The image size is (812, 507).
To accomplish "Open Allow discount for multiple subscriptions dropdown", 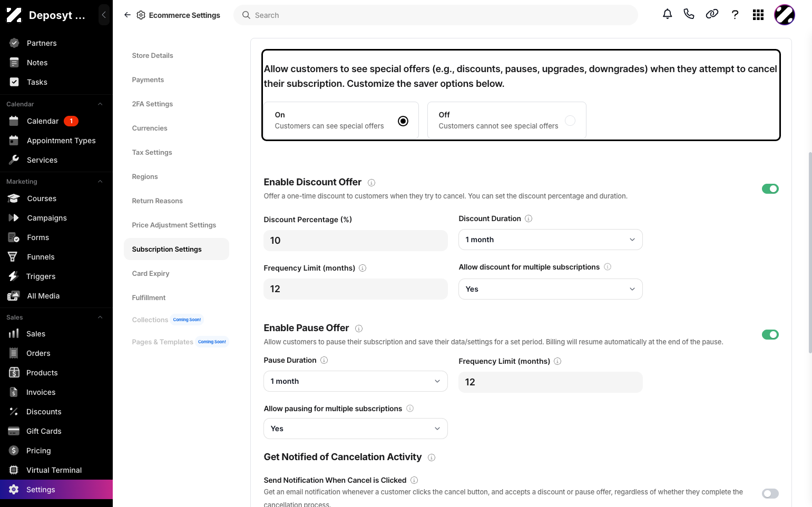I will pyautogui.click(x=551, y=289).
